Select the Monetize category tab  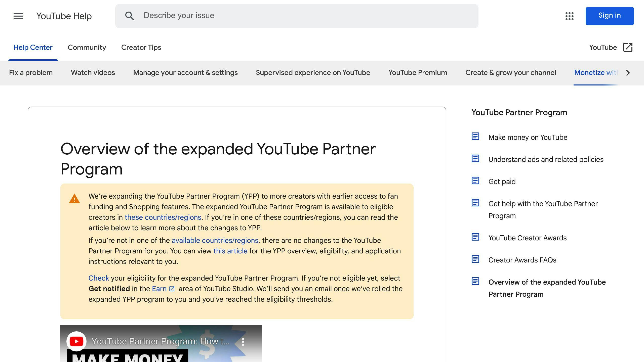click(x=596, y=73)
